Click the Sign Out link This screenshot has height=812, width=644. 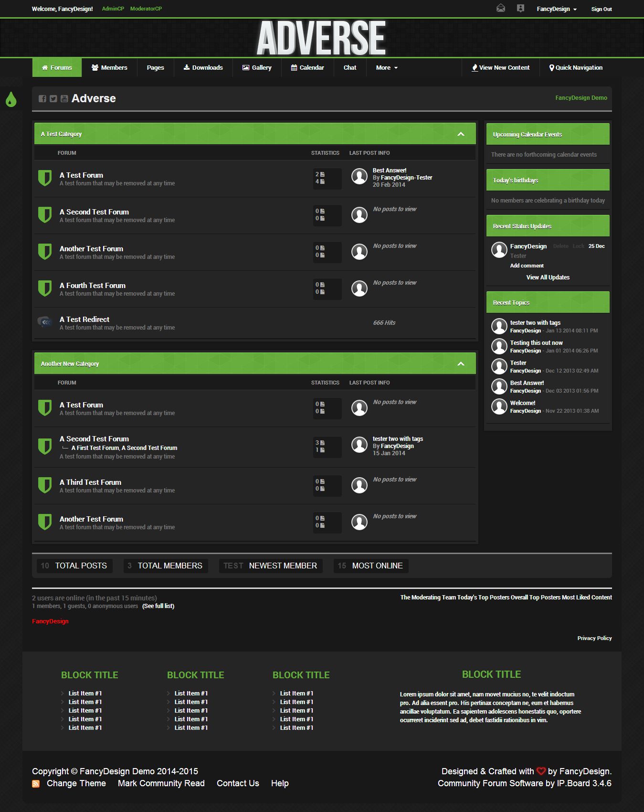(601, 9)
